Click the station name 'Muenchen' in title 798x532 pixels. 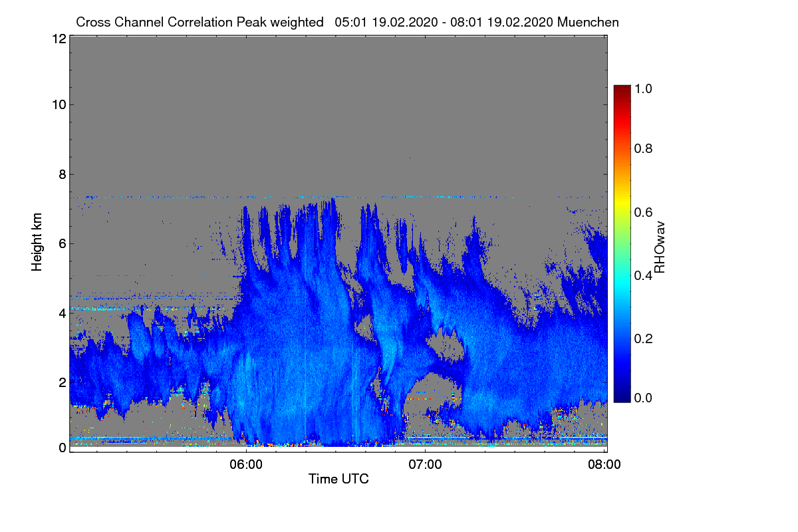tap(589, 22)
